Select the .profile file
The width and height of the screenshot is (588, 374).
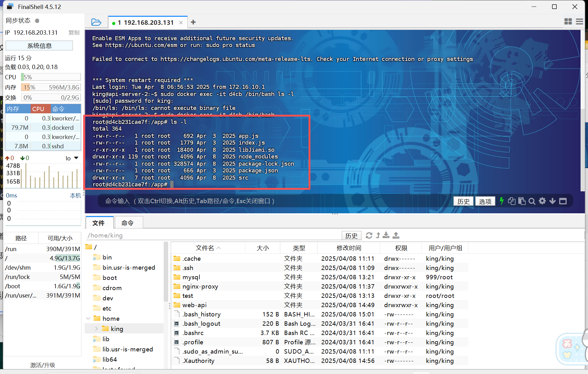[319, 342]
